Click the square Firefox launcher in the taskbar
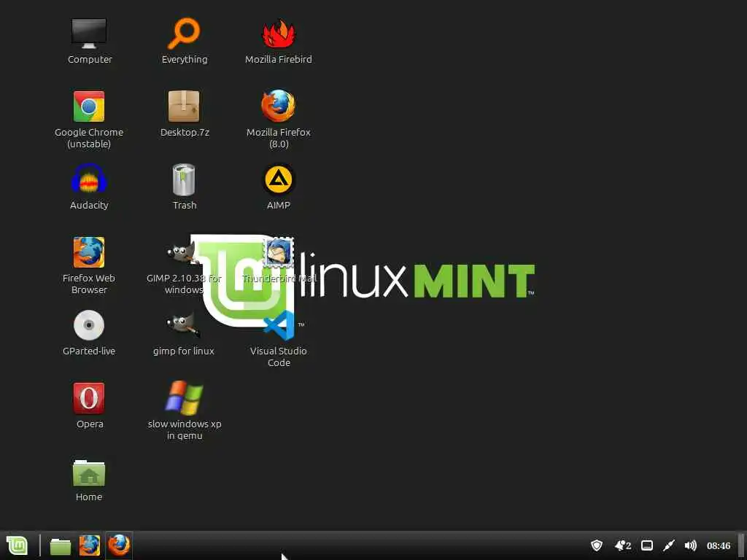 pos(90,545)
